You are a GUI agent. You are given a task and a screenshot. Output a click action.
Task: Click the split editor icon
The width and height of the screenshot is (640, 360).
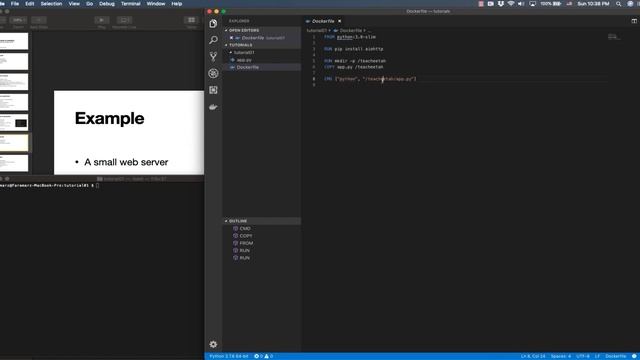click(x=634, y=21)
